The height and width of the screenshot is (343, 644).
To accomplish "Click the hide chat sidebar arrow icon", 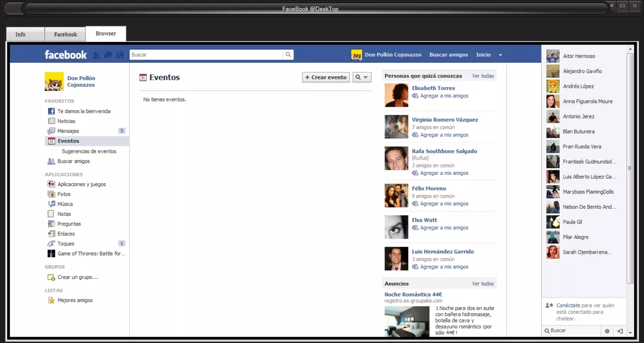I will (x=620, y=331).
